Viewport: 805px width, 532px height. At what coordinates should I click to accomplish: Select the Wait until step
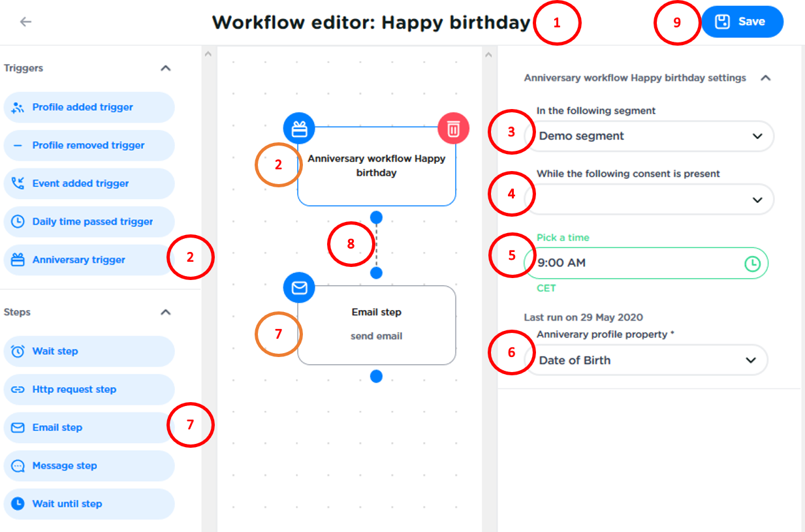coord(89,504)
